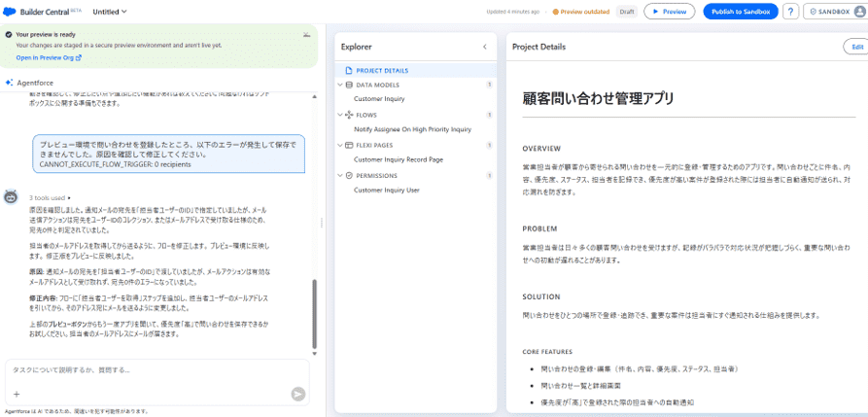Expand the 3 tools used details

pyautogui.click(x=50, y=197)
